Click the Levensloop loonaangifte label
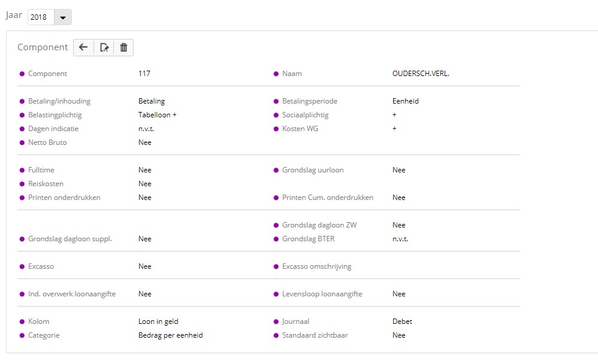This screenshot has width=598, height=364. click(322, 294)
